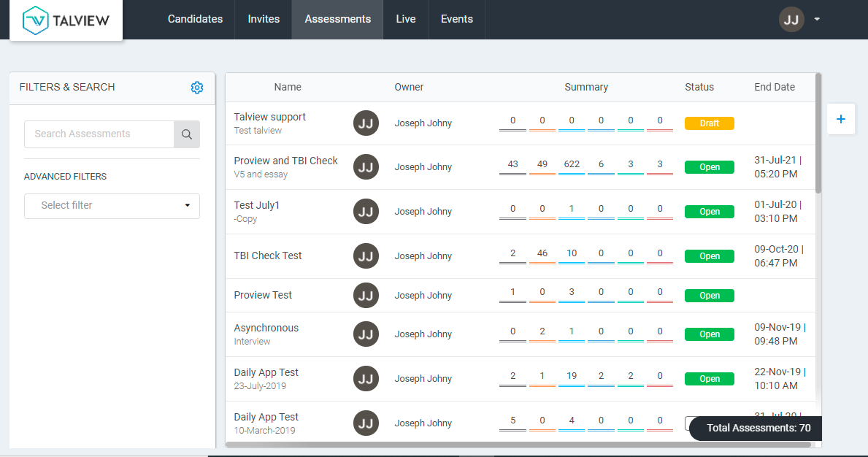Click the Summary column header
The width and height of the screenshot is (868, 457).
(x=586, y=87)
